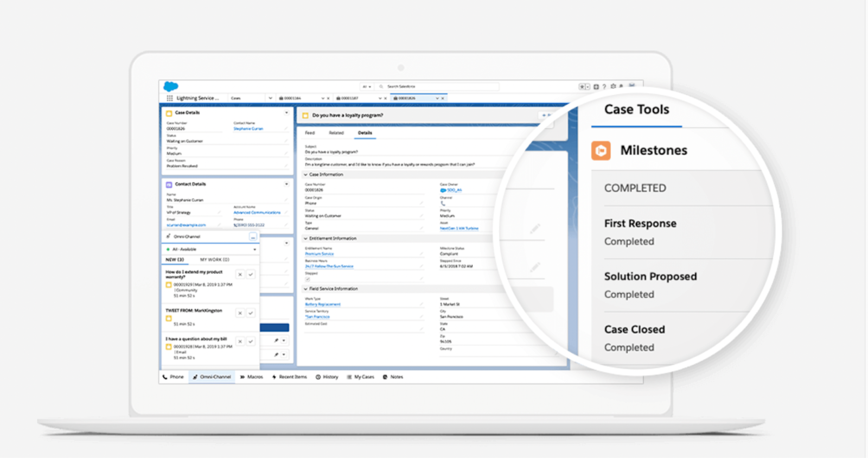This screenshot has width=868, height=458.
Task: Open the Contact Details card menu arrow
Action: [286, 184]
